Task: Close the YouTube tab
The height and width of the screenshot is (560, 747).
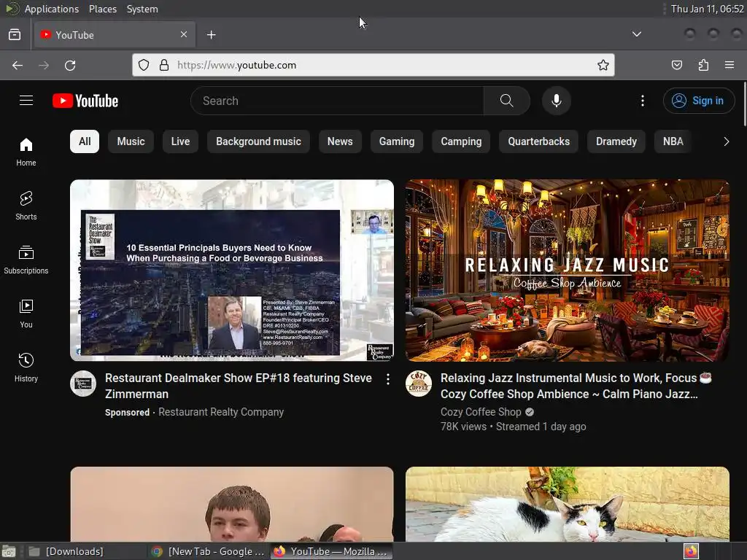Action: click(x=184, y=34)
